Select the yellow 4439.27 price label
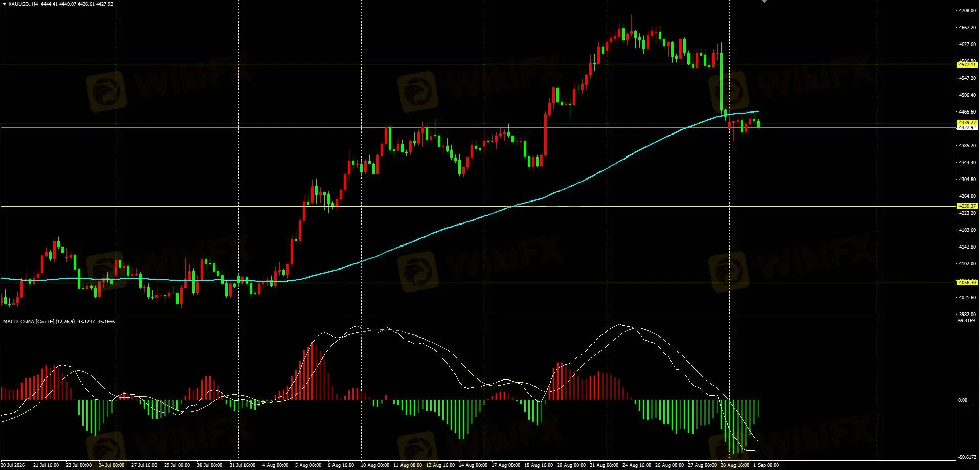 point(967,123)
